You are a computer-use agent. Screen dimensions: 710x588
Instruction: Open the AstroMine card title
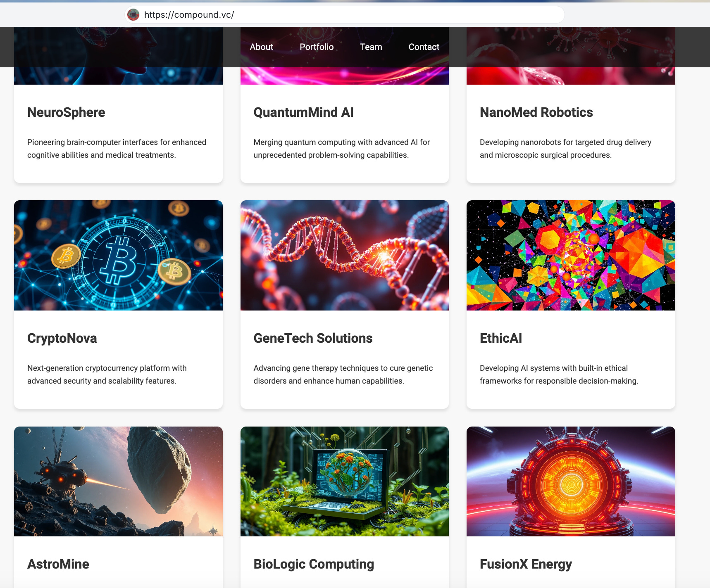click(58, 564)
